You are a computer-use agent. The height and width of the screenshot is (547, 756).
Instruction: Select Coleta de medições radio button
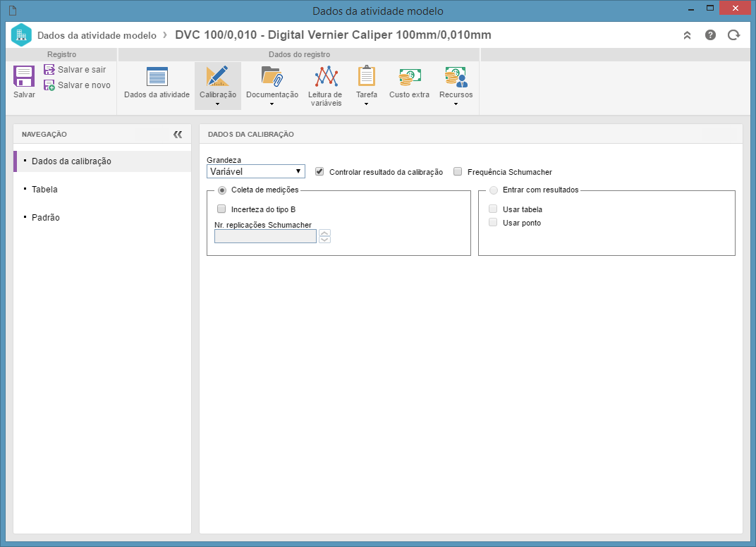point(221,190)
